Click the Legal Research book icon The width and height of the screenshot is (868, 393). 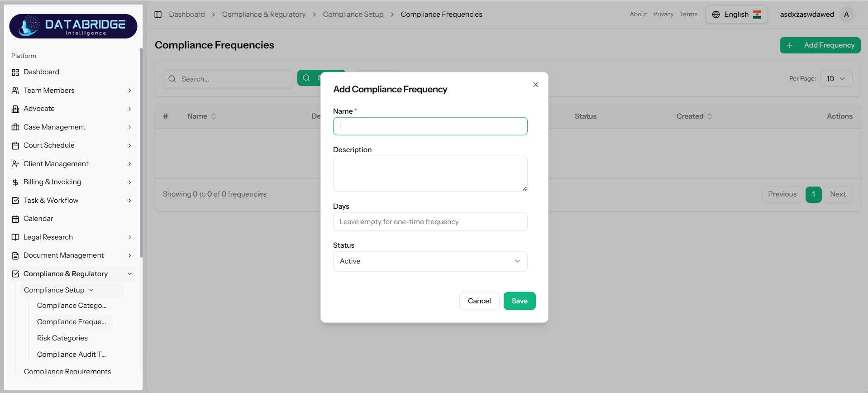tap(15, 237)
